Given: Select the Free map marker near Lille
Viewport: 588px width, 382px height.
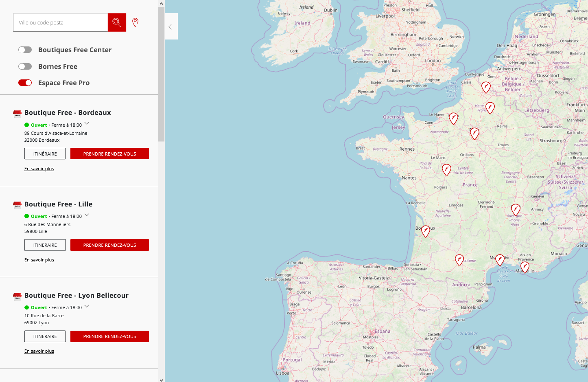Looking at the screenshot, I should point(486,87).
